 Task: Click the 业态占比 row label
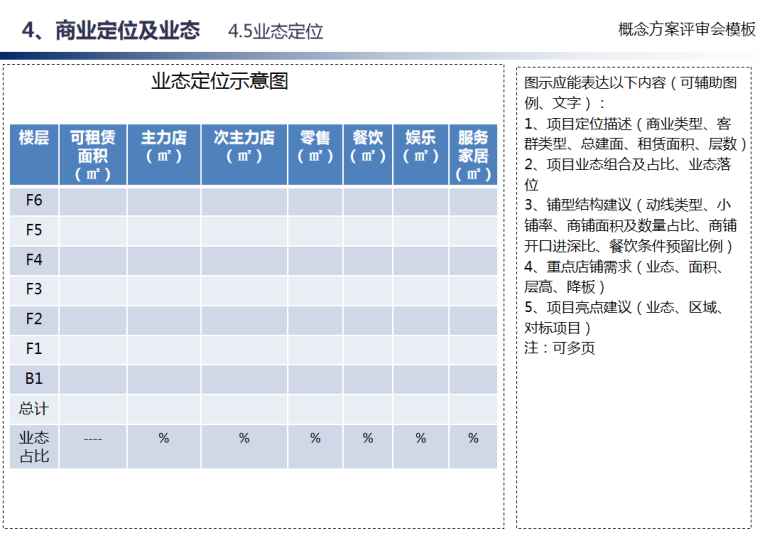pos(34,447)
